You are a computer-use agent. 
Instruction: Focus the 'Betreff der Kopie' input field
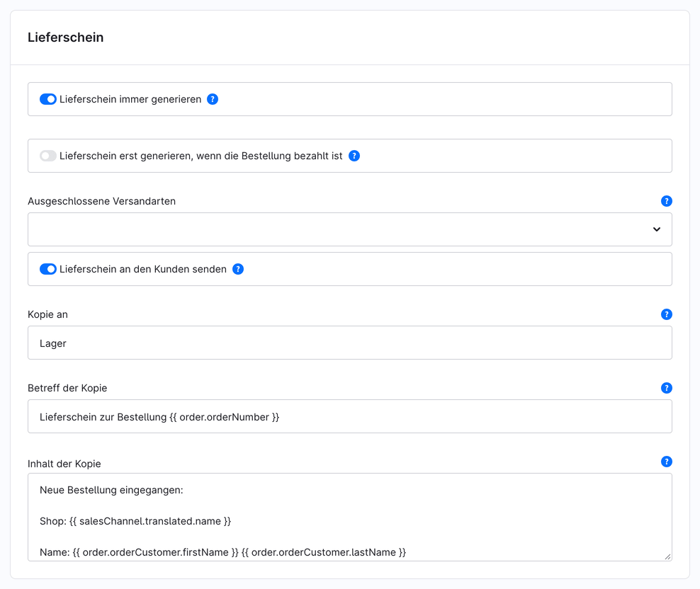[350, 416]
